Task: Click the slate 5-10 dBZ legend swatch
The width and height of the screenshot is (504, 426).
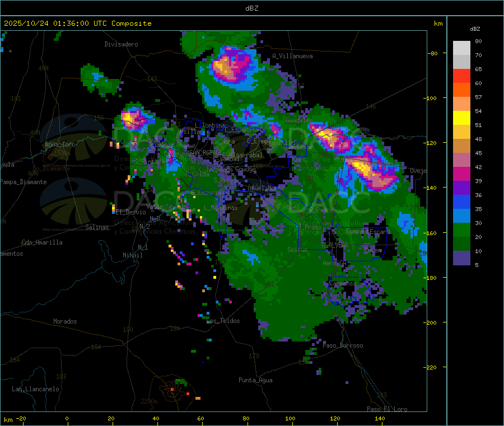Action: (x=461, y=258)
